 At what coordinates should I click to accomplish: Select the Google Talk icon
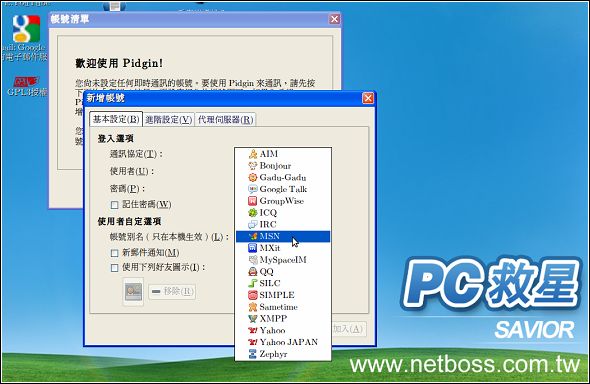253,189
